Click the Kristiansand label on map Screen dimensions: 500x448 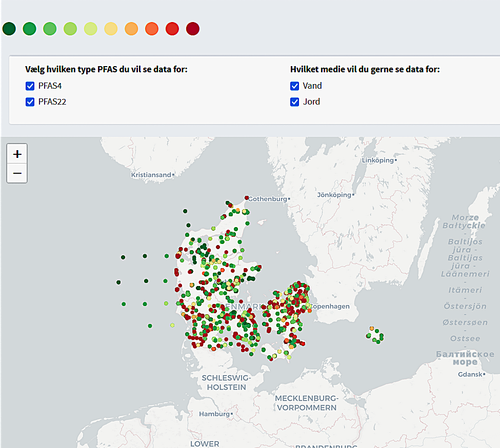coord(151,175)
